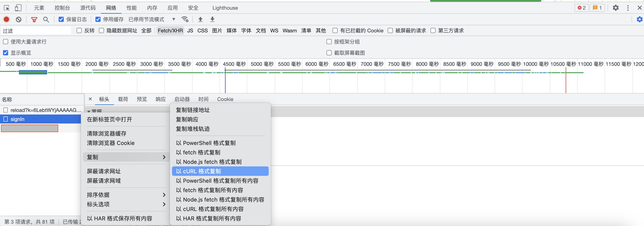Export HAR file with download arrow
This screenshot has width=644, height=226.
pyautogui.click(x=212, y=19)
